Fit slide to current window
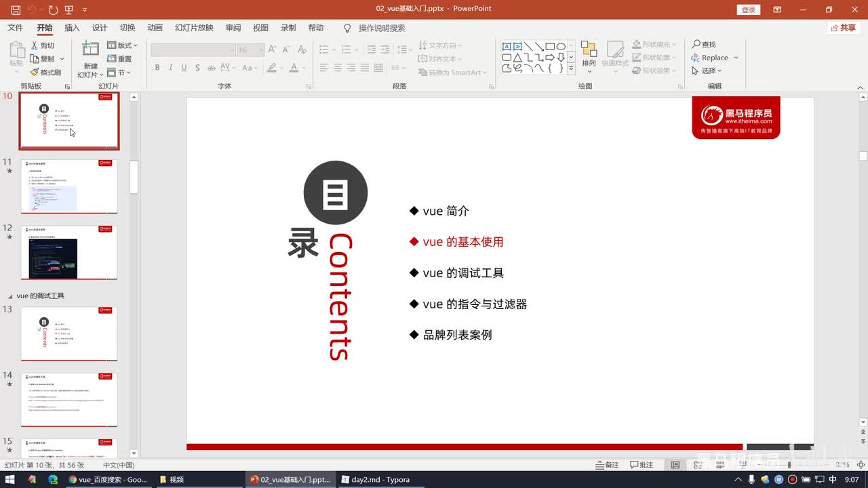 point(861,465)
